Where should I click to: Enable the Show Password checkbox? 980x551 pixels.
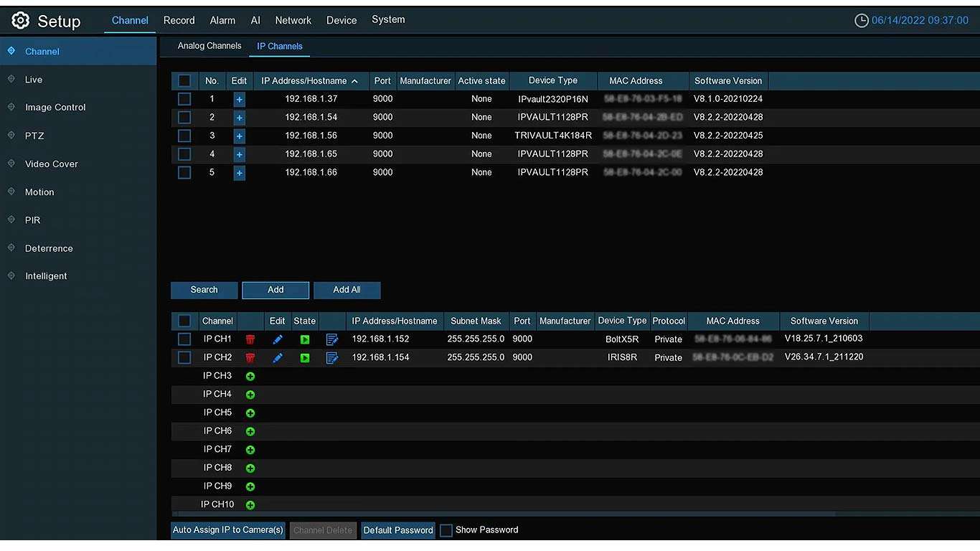446,530
